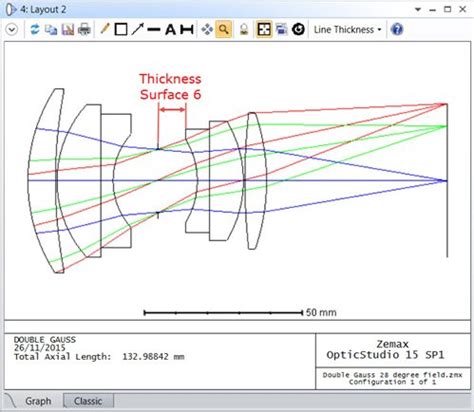474x412 pixels.
Task: Expand the settings chevron at toolbar left
Action: (12, 30)
